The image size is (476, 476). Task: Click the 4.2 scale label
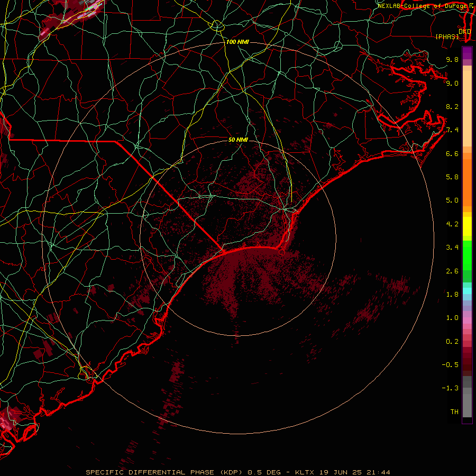[452, 224]
